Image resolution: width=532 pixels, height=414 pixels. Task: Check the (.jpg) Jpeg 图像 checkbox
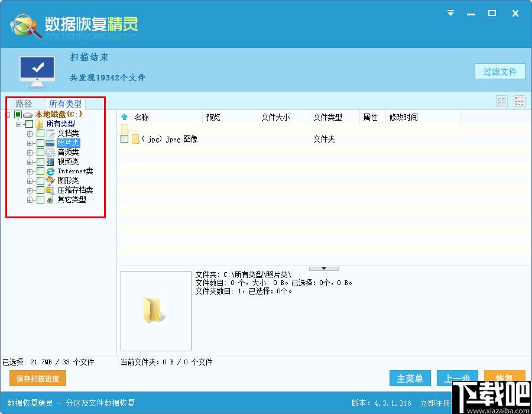tap(125, 139)
